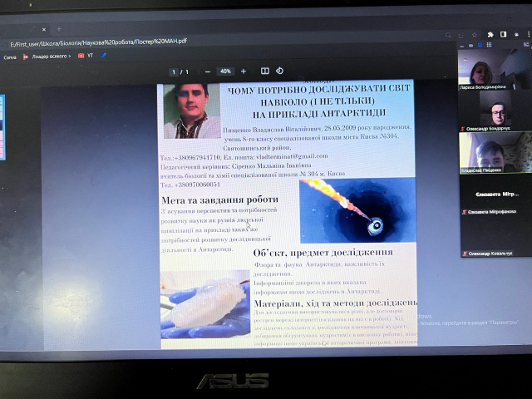Click the muted mic icon beside Єлизавета Мітрофанова
This screenshot has width=532, height=399.
click(x=464, y=212)
